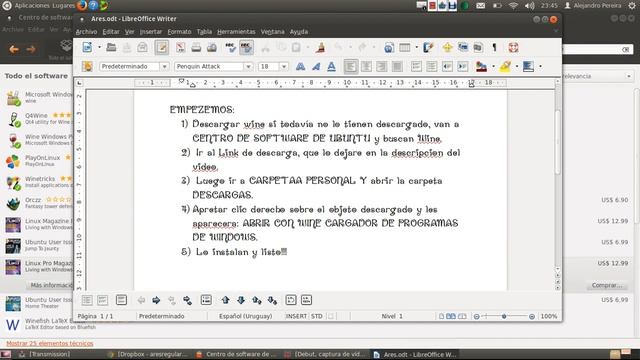640x360 pixels.
Task: Click back arrow in Software Center window
Action: tap(13, 49)
